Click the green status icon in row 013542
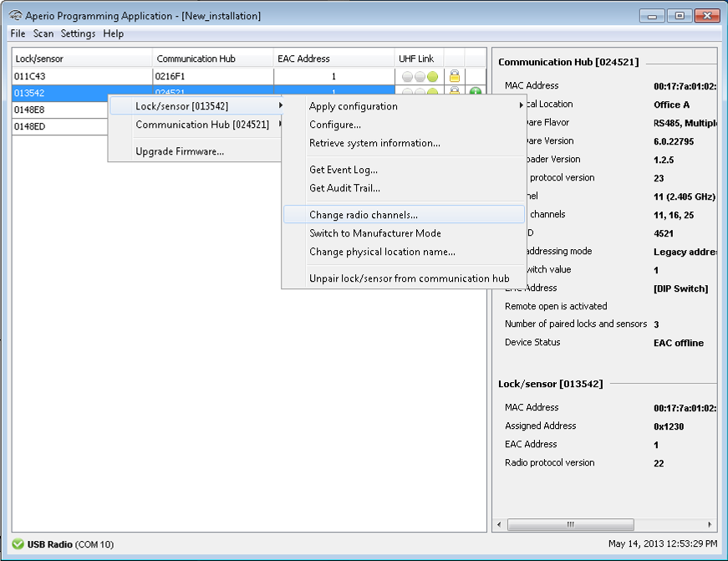This screenshot has width=728, height=561. 475,91
